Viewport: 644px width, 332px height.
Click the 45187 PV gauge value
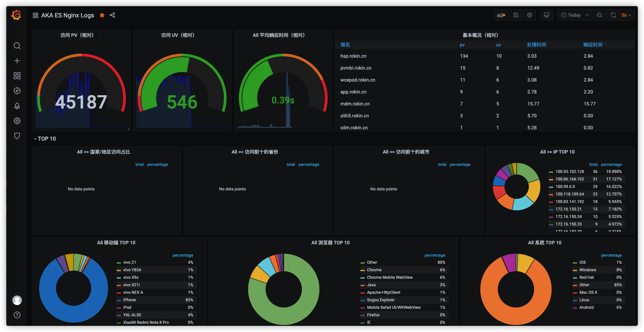coord(81,102)
